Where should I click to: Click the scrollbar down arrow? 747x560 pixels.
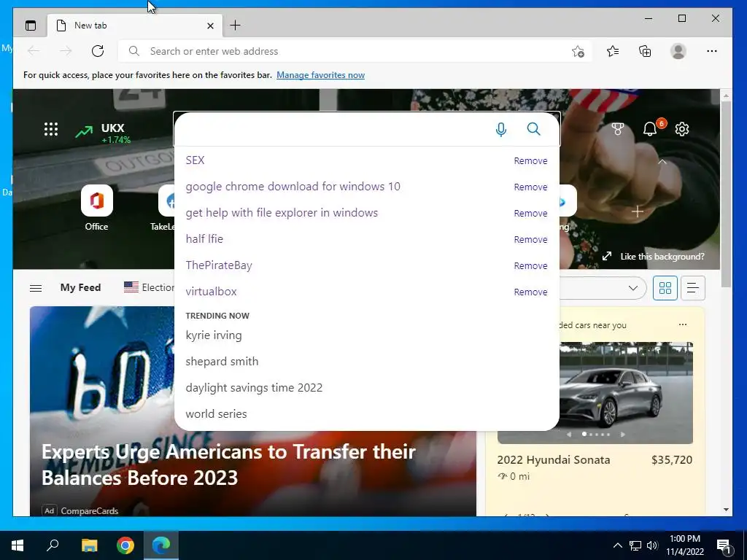726,510
